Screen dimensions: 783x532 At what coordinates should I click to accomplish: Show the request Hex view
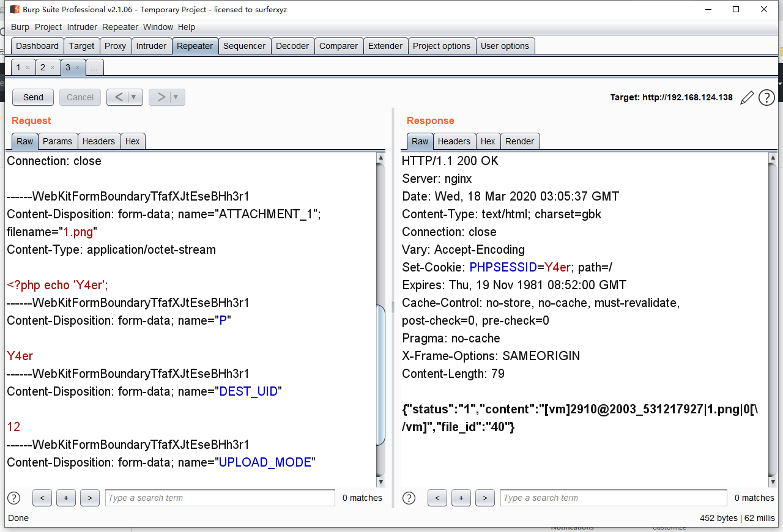133,141
